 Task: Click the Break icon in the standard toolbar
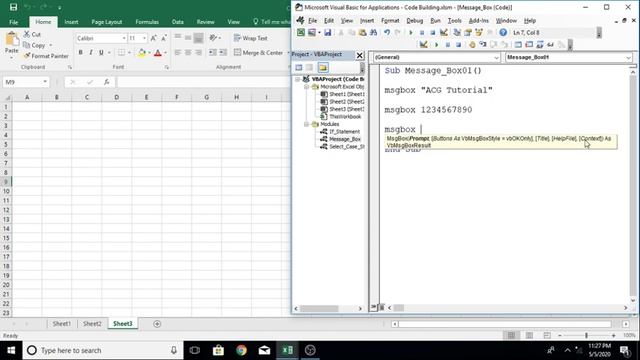tap(422, 32)
